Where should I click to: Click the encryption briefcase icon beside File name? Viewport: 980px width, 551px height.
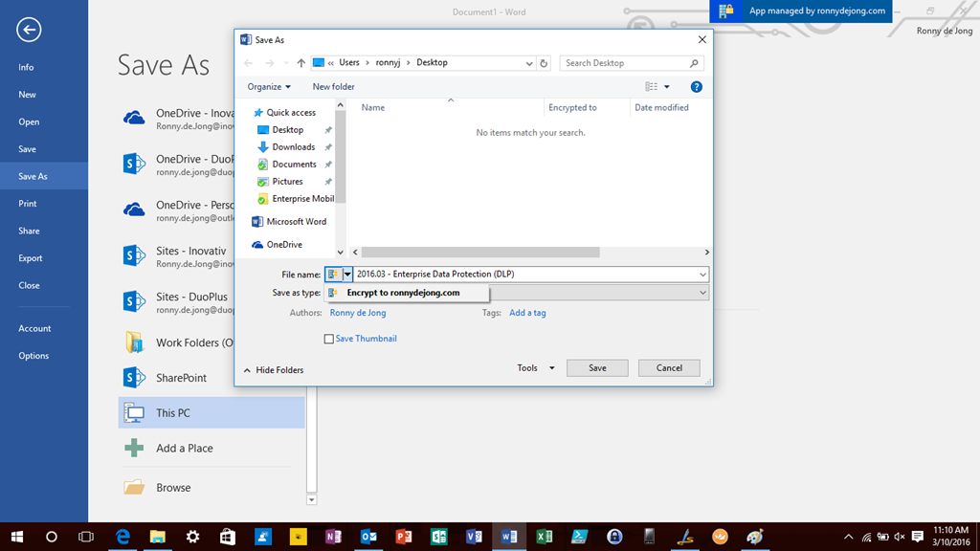tap(332, 275)
